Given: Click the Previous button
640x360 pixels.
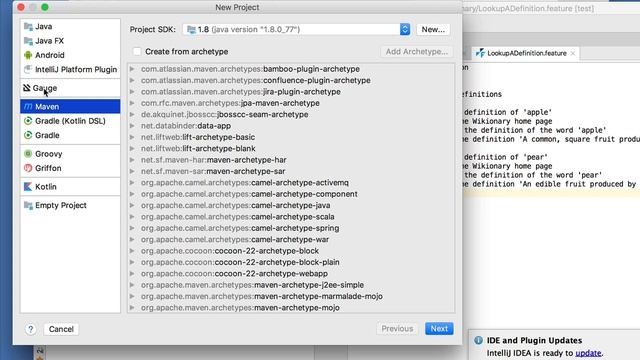Looking at the screenshot, I should (397, 329).
